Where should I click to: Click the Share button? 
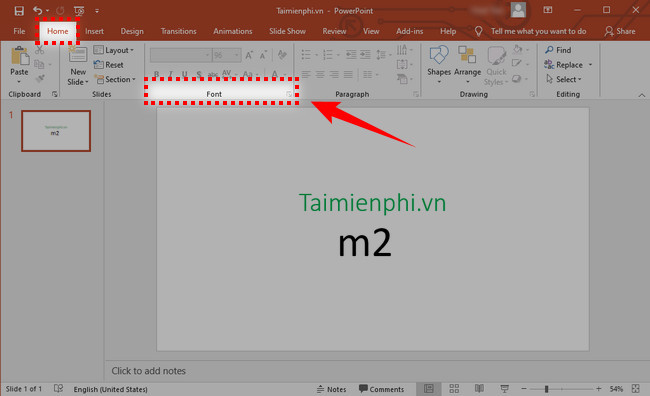click(x=620, y=31)
